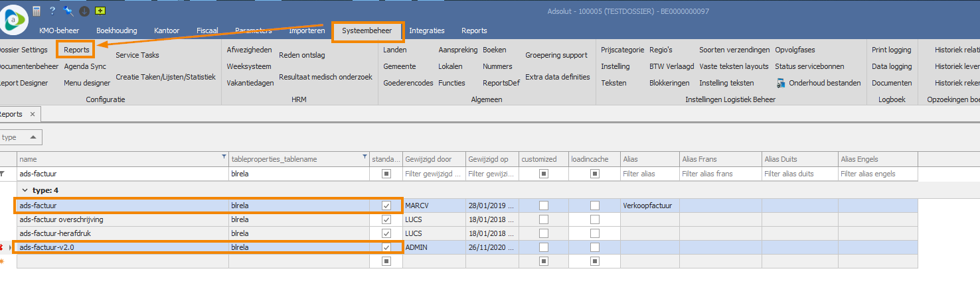
Task: Open the calculator icon in title bar
Action: 37,11
